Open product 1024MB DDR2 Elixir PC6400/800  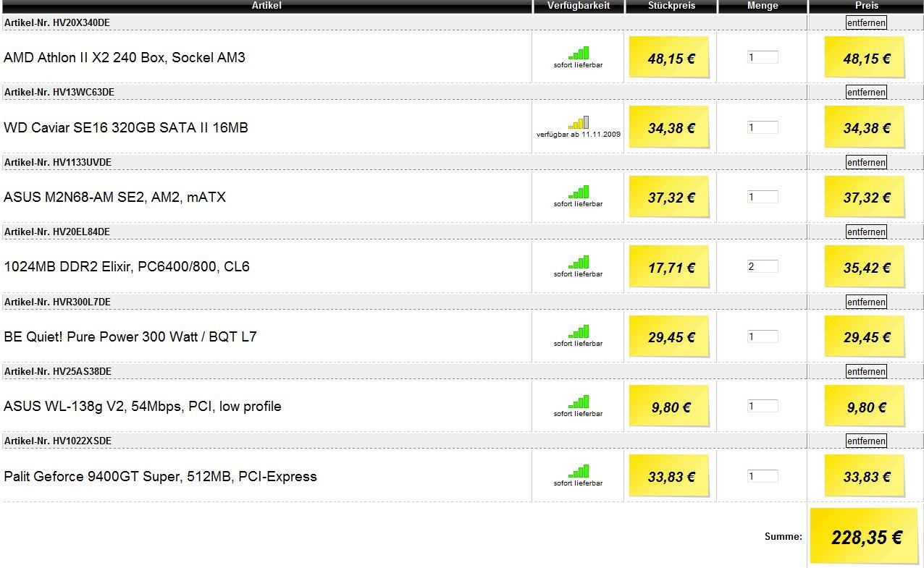127,267
